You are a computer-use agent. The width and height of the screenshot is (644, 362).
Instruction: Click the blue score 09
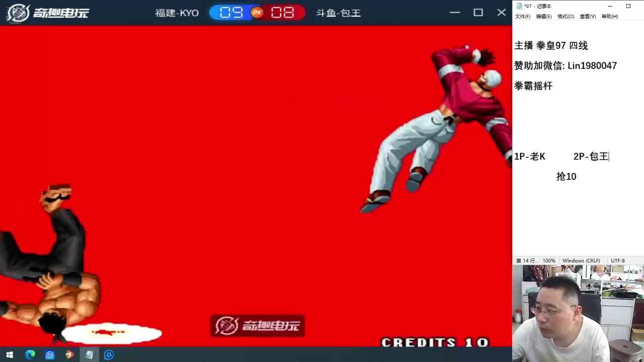tap(231, 13)
